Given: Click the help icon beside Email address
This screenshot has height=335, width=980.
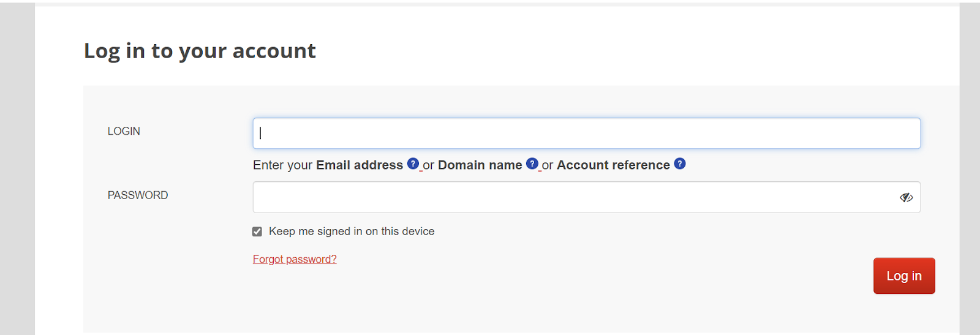Looking at the screenshot, I should [413, 164].
